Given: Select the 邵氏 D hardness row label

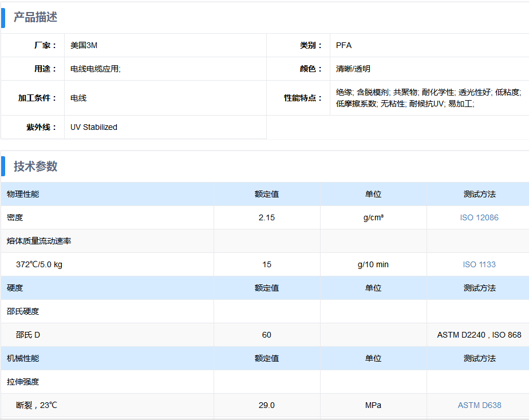Looking at the screenshot, I should (28, 335).
